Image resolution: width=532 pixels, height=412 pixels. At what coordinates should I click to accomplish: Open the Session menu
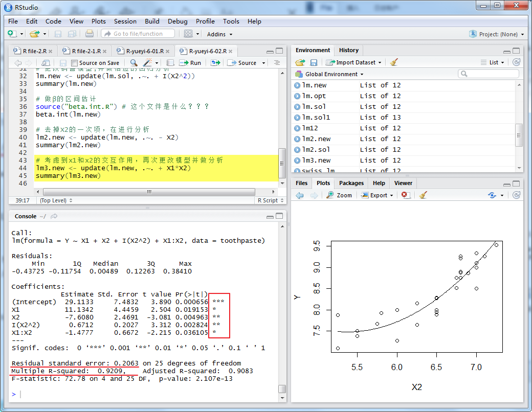click(125, 21)
